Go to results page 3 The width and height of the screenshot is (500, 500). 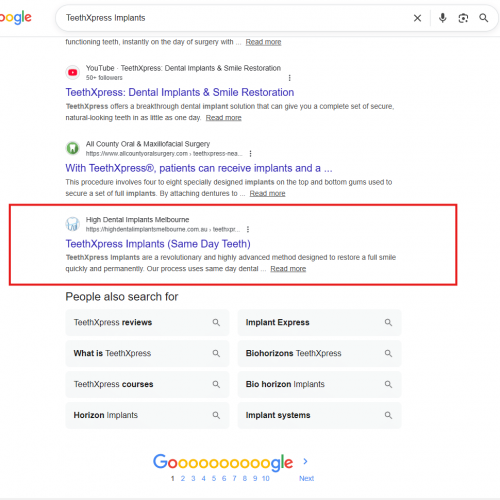193,478
